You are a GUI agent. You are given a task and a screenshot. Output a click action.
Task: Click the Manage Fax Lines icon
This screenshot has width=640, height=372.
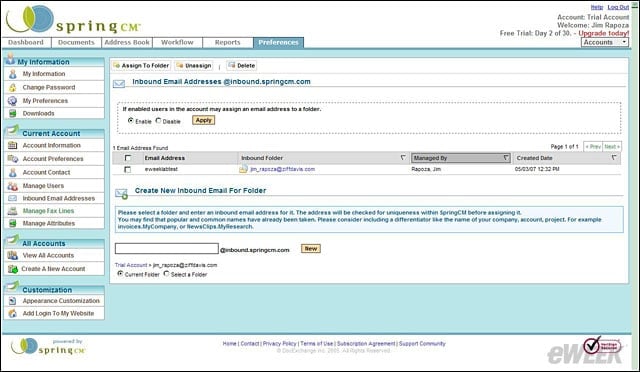pyautogui.click(x=13, y=211)
